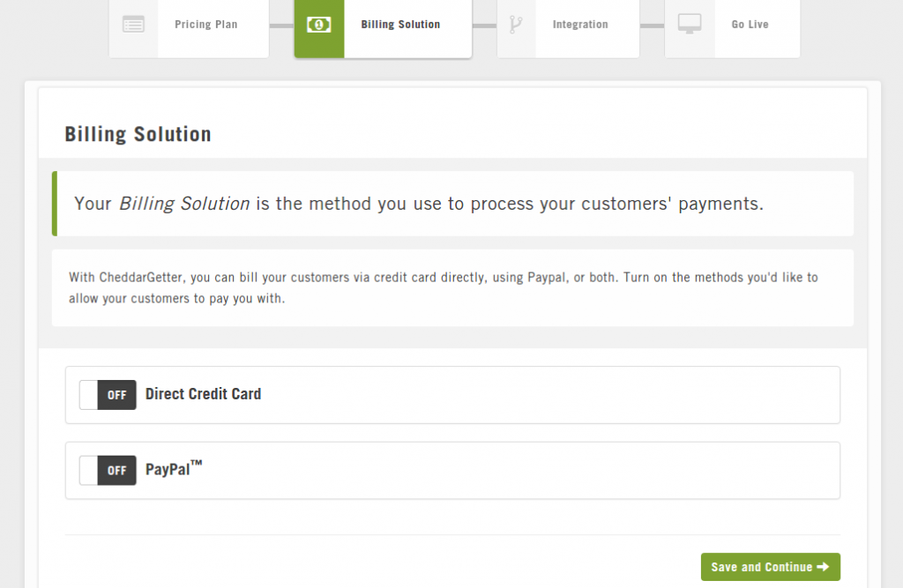Enable the Direct Credit Card billing toggle
The height and width of the screenshot is (588, 903).
click(108, 395)
